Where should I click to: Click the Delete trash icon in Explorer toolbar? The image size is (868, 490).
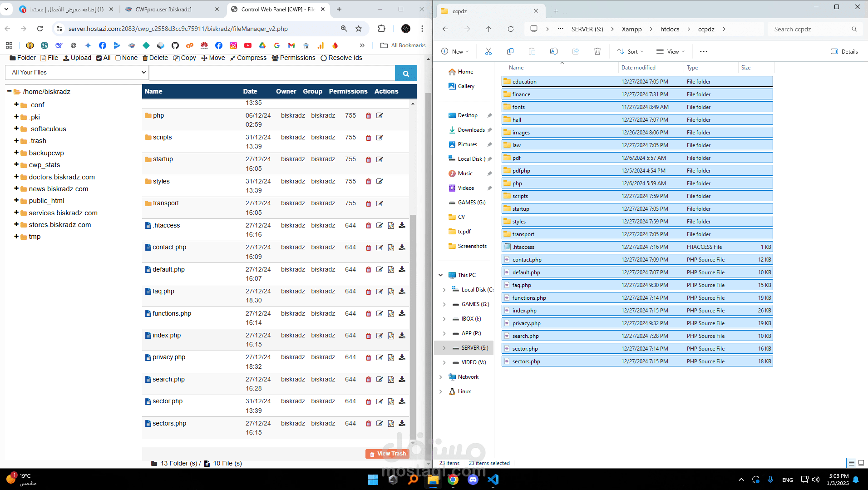(597, 51)
